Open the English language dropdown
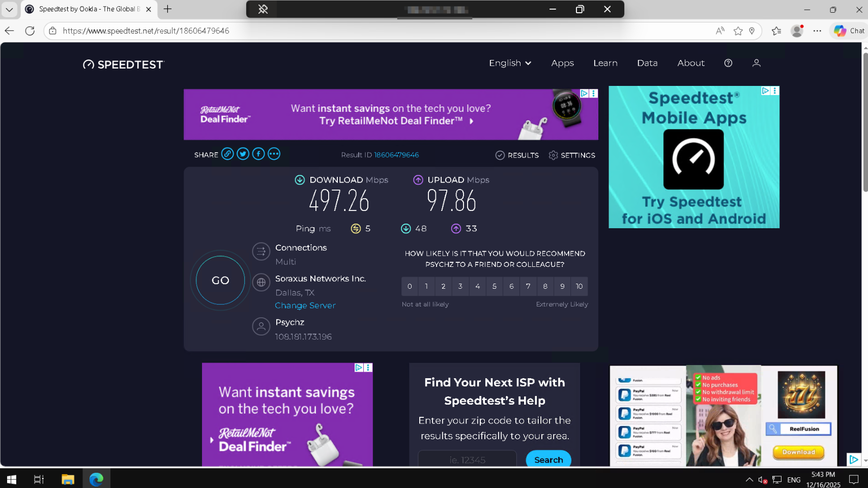The height and width of the screenshot is (488, 868). (x=510, y=63)
